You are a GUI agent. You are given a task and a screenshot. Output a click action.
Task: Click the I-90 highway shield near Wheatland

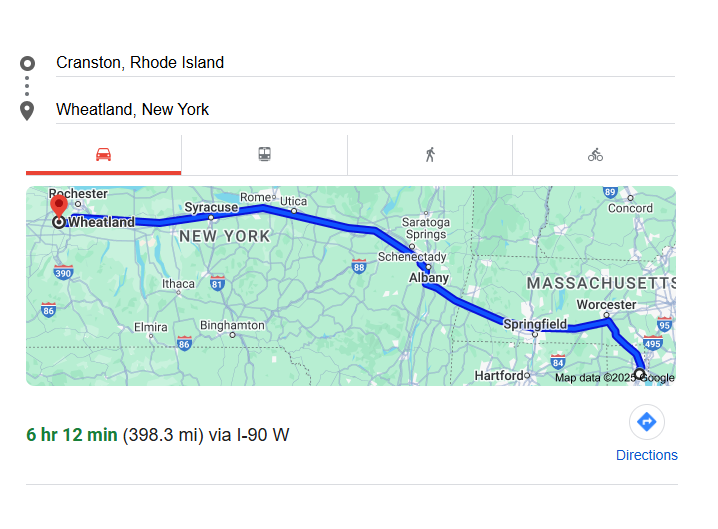pos(64,272)
